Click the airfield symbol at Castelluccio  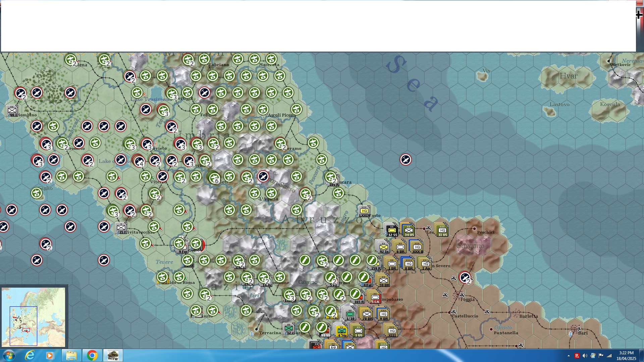coord(453,312)
